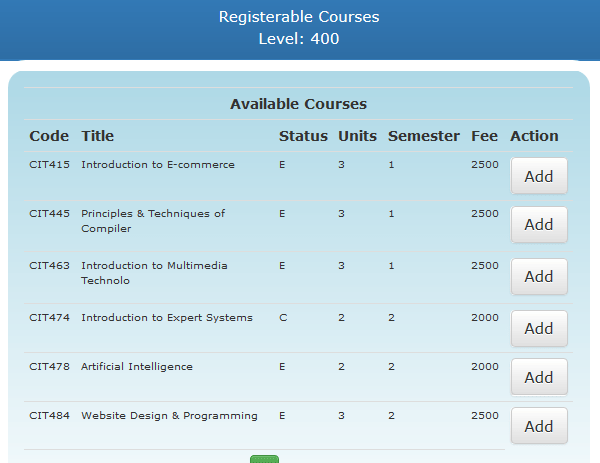Click the Action column header

[534, 136]
